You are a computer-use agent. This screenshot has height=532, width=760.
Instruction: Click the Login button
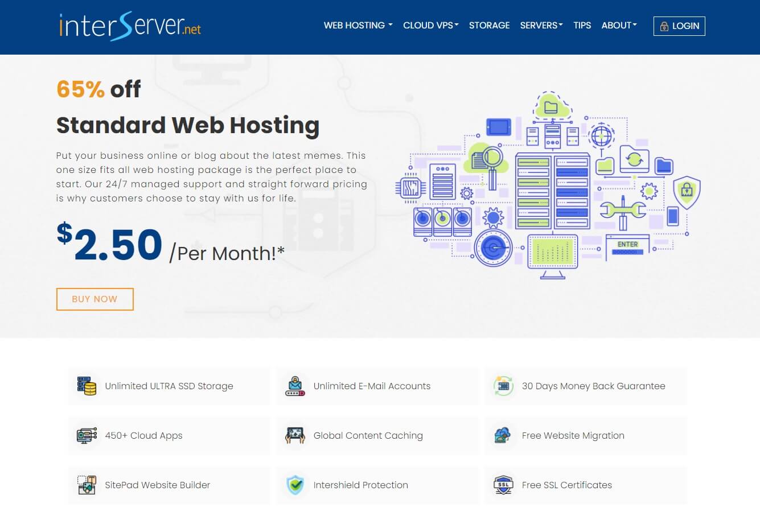click(679, 26)
